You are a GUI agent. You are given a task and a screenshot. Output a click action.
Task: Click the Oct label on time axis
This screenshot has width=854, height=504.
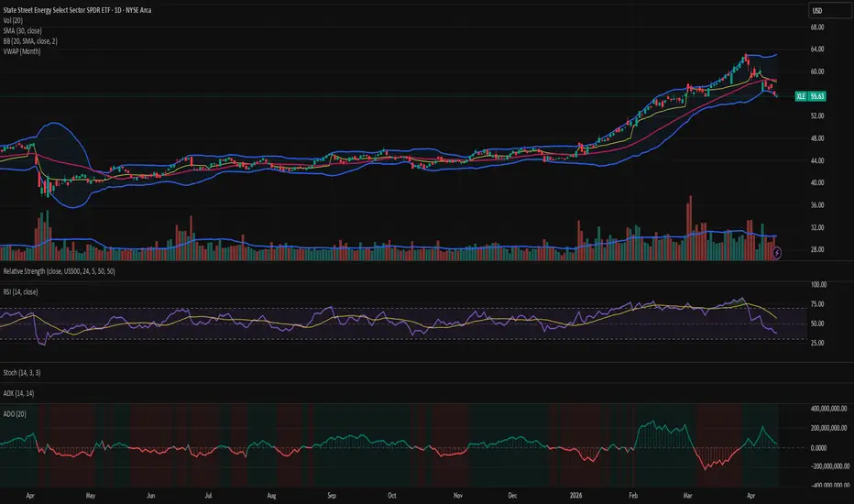[391, 495]
